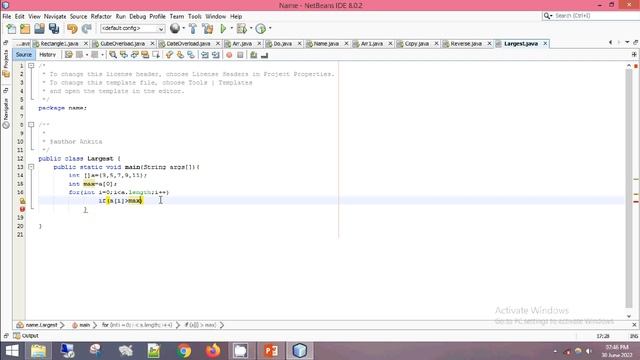640x360 pixels.
Task: Click the Profile Project icon
Action: (260, 29)
